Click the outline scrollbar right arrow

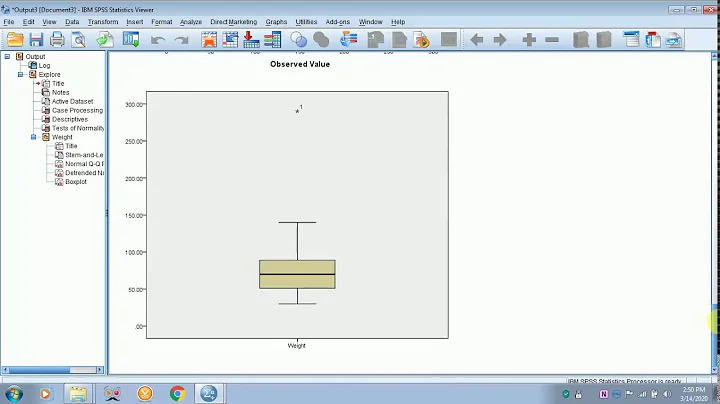coord(100,370)
